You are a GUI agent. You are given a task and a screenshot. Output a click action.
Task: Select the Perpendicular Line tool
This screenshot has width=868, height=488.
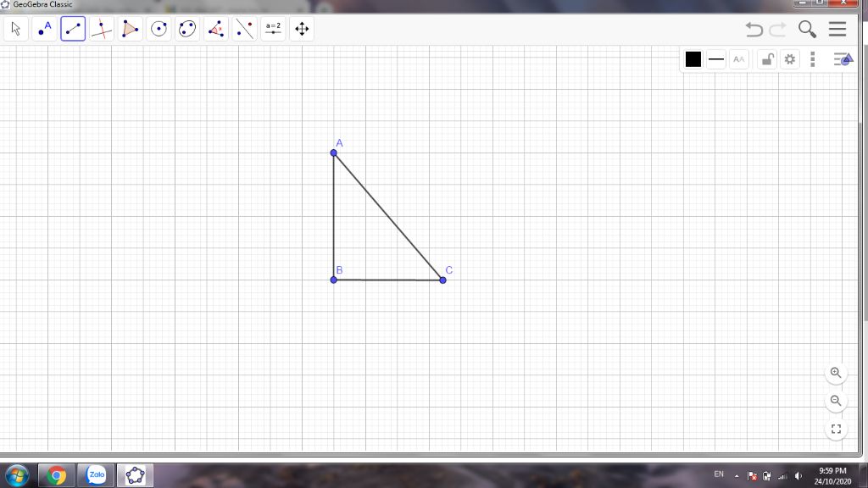point(102,29)
